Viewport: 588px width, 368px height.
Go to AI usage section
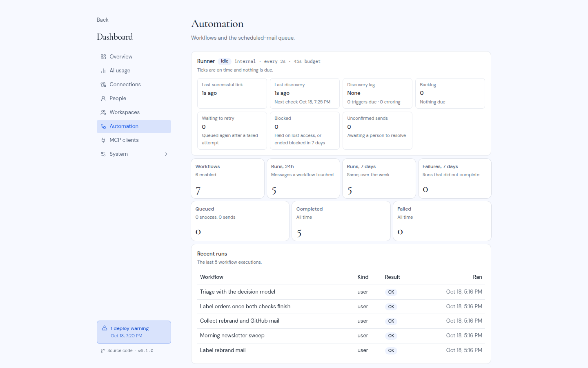click(x=134, y=71)
